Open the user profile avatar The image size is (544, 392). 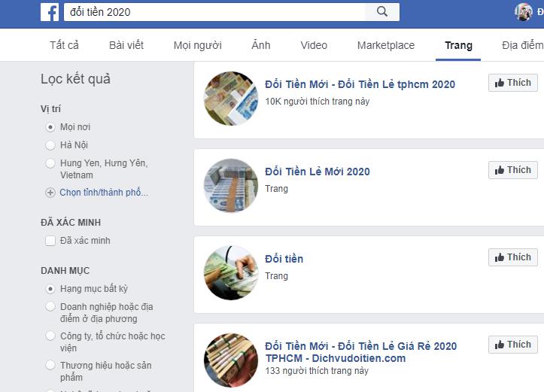[x=524, y=11]
